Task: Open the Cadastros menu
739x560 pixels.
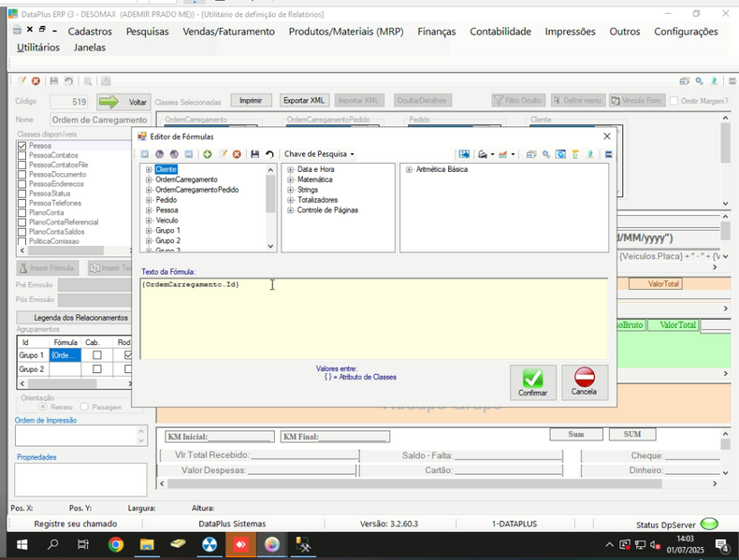Action: (x=90, y=32)
